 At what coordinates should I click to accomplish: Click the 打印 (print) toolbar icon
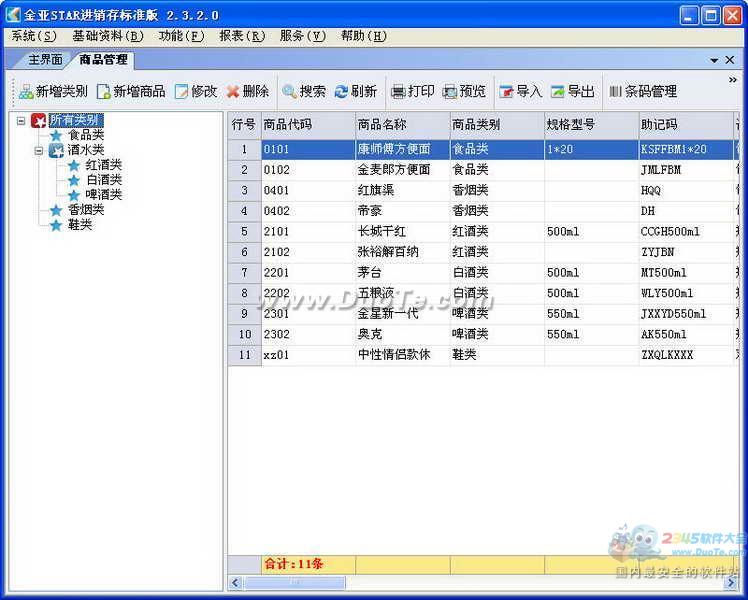point(398,92)
